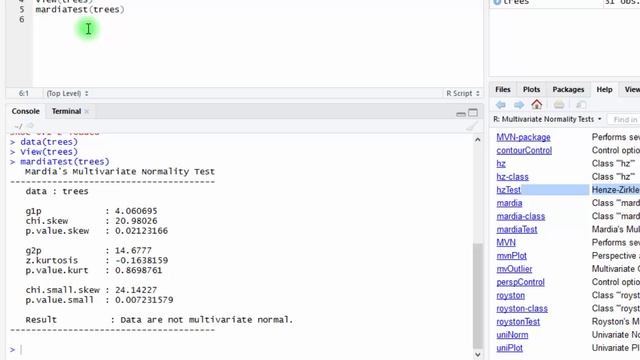Open the royston-class help link

pos(522,308)
